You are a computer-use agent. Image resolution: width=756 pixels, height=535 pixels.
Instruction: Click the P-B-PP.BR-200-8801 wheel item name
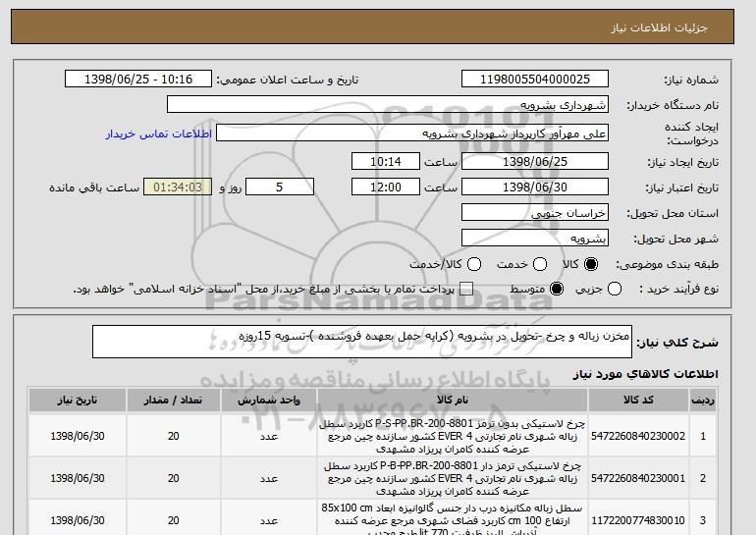453,479
